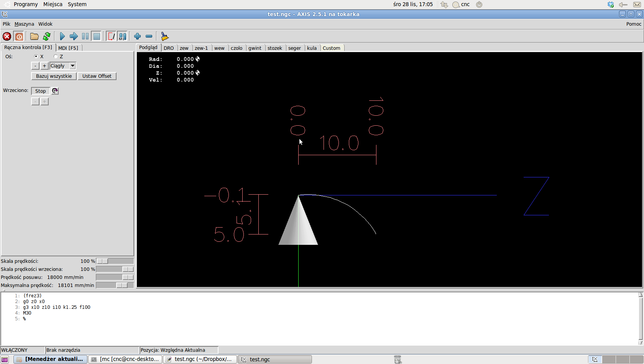Screen dimensions: 644x364
Task: Stop program execution square icon
Action: click(97, 36)
